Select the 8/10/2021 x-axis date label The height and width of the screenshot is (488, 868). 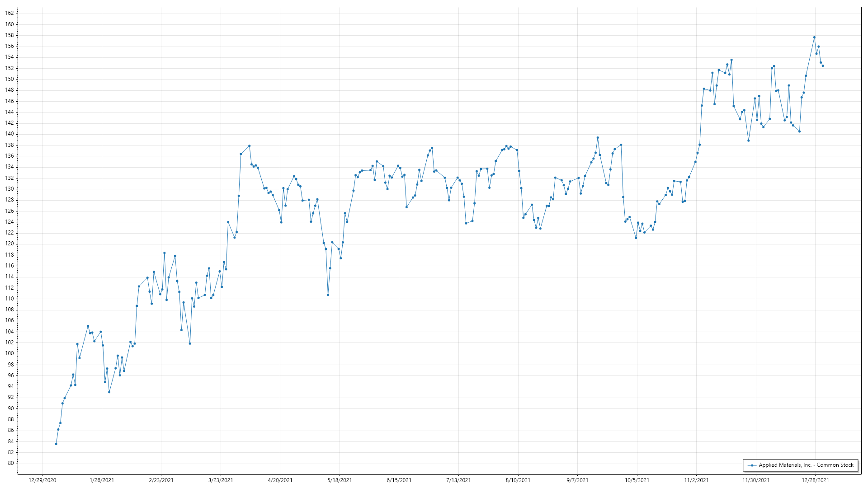(518, 480)
